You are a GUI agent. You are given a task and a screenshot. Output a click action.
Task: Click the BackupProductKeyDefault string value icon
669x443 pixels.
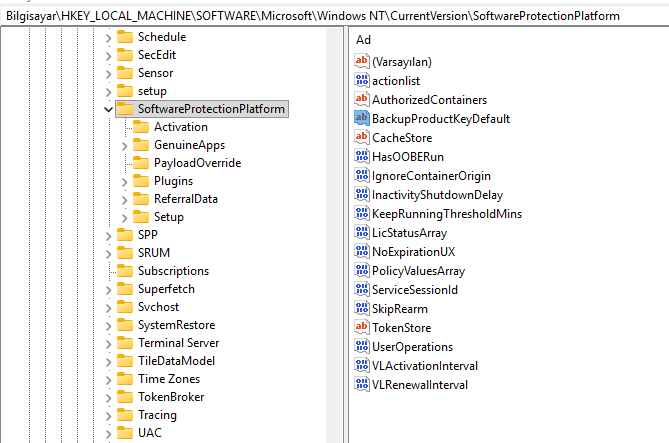pos(362,118)
